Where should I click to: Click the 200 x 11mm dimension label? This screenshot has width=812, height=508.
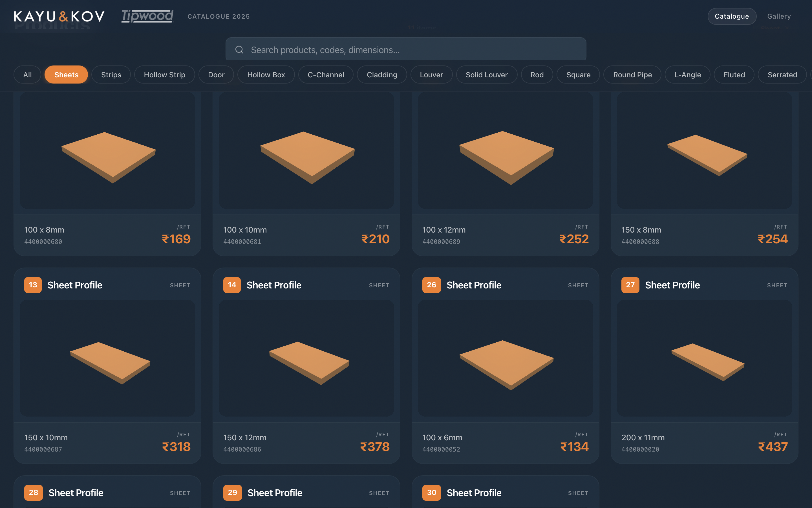point(643,437)
